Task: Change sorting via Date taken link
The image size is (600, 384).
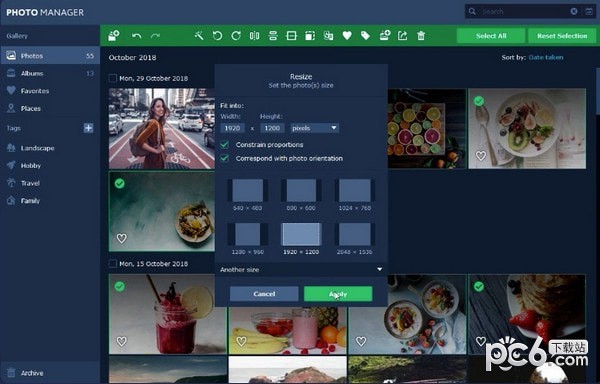Action: [546, 57]
